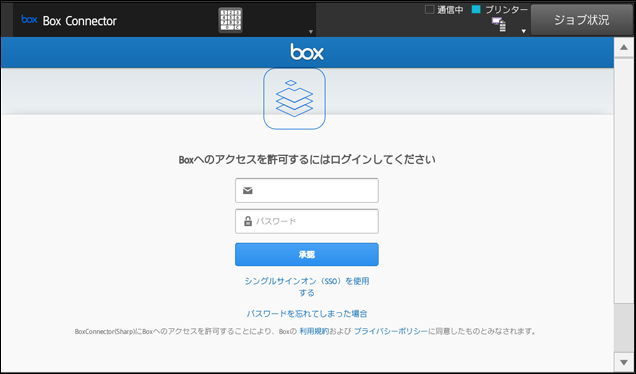Click the scrollbar up arrow
Viewport: 636px width, 374px height.
coord(624,47)
